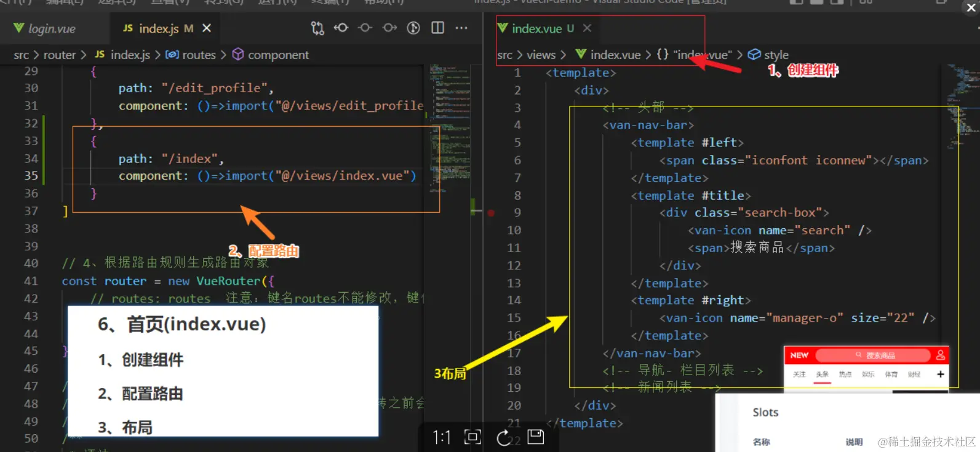Screen dimensions: 980x452
Task: Click the 搜索商品 search box in preview
Action: (x=874, y=355)
